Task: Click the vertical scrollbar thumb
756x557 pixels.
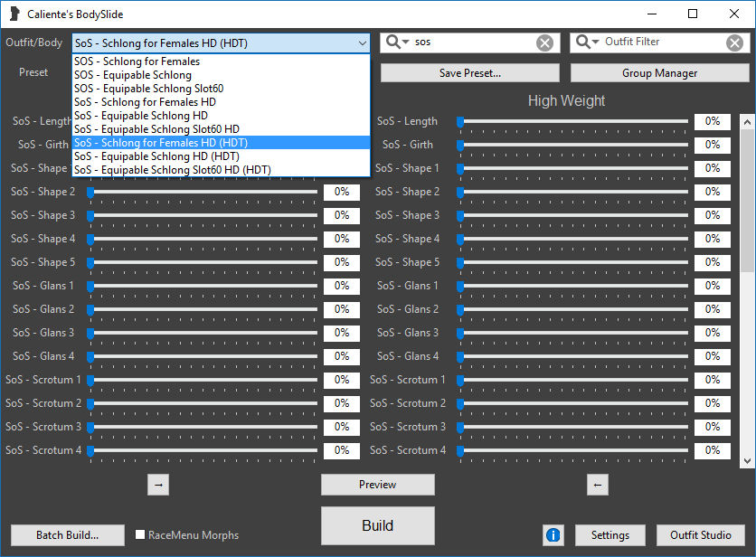Action: (x=747, y=200)
